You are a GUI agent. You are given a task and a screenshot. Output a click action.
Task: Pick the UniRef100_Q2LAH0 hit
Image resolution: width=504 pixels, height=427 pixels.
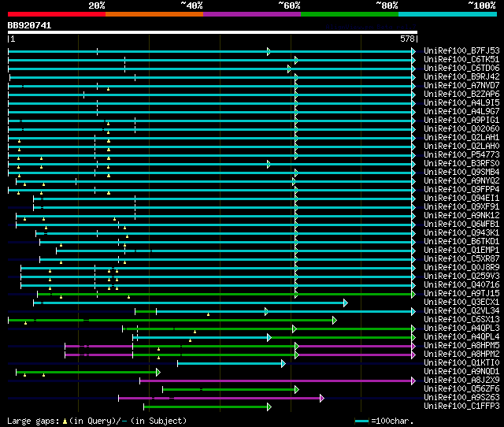(x=461, y=147)
